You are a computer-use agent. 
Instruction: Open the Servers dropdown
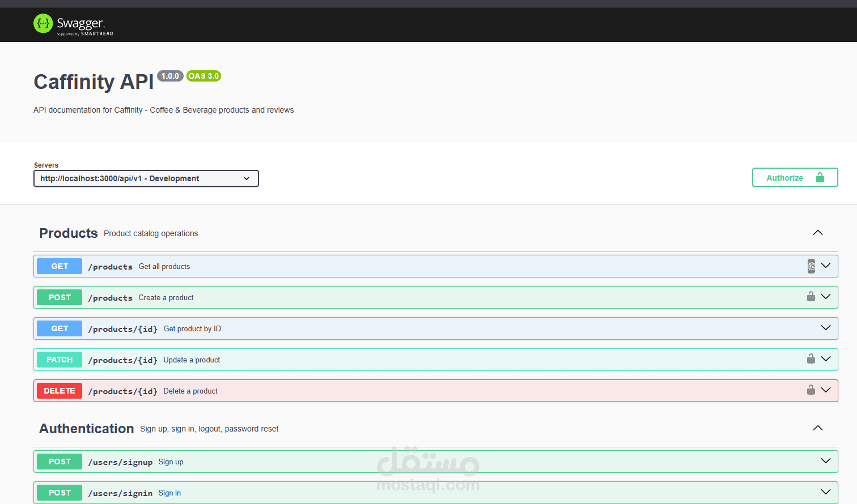(146, 178)
